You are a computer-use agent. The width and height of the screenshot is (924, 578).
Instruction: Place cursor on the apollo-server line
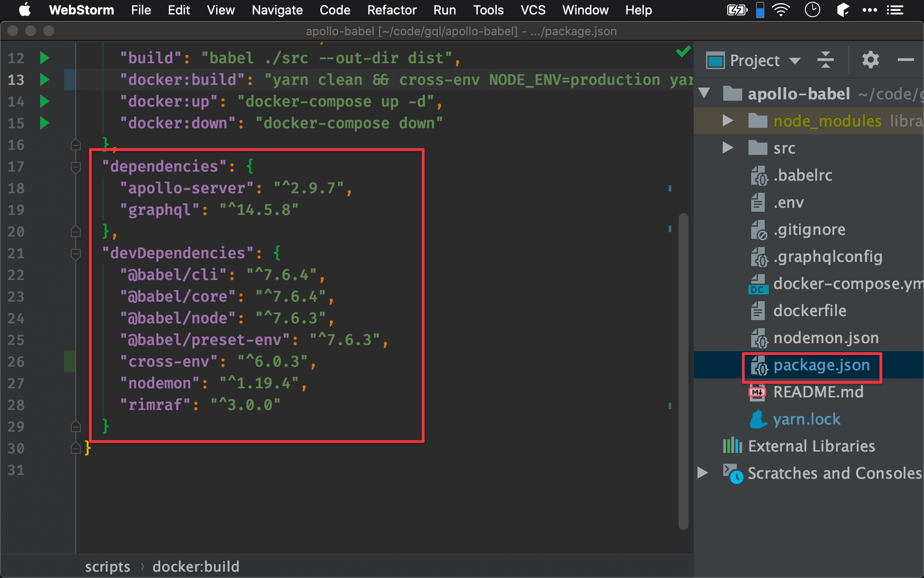pos(236,188)
